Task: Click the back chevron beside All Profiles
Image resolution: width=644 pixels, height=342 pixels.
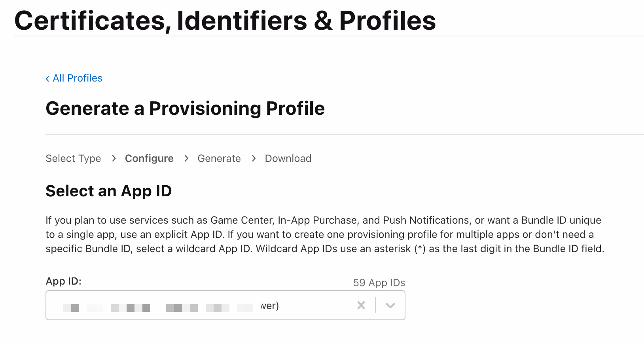Action: click(47, 79)
